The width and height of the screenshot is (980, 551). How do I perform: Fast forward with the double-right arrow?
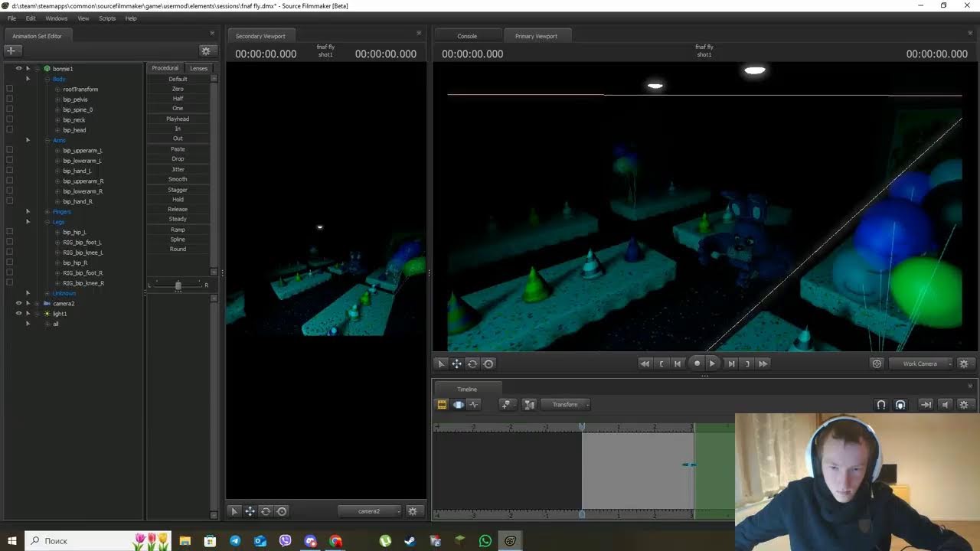[763, 364]
